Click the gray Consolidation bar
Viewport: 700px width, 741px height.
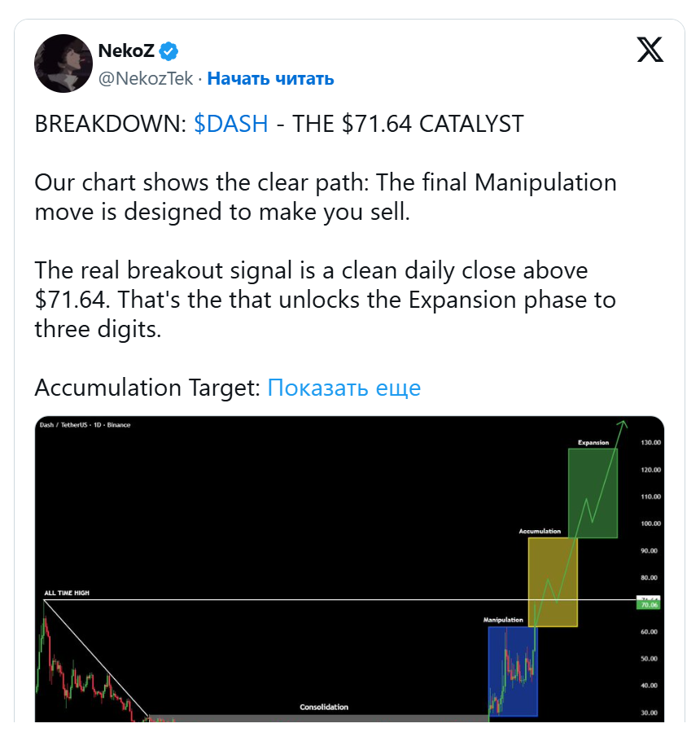[x=317, y=717]
